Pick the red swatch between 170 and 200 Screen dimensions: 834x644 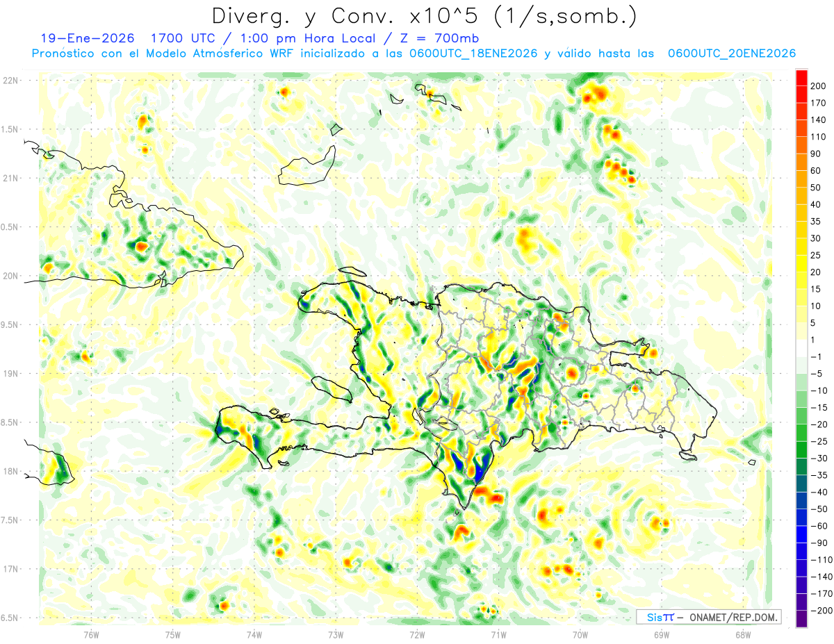(x=801, y=94)
